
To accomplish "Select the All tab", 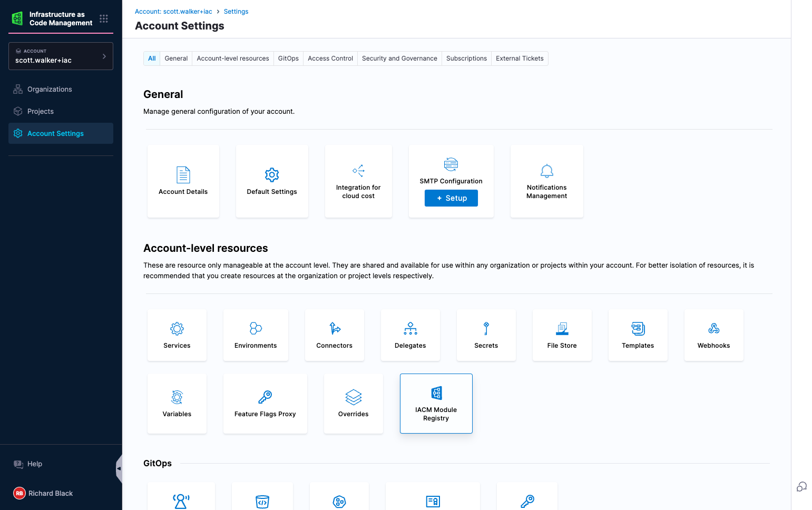I will pos(152,58).
